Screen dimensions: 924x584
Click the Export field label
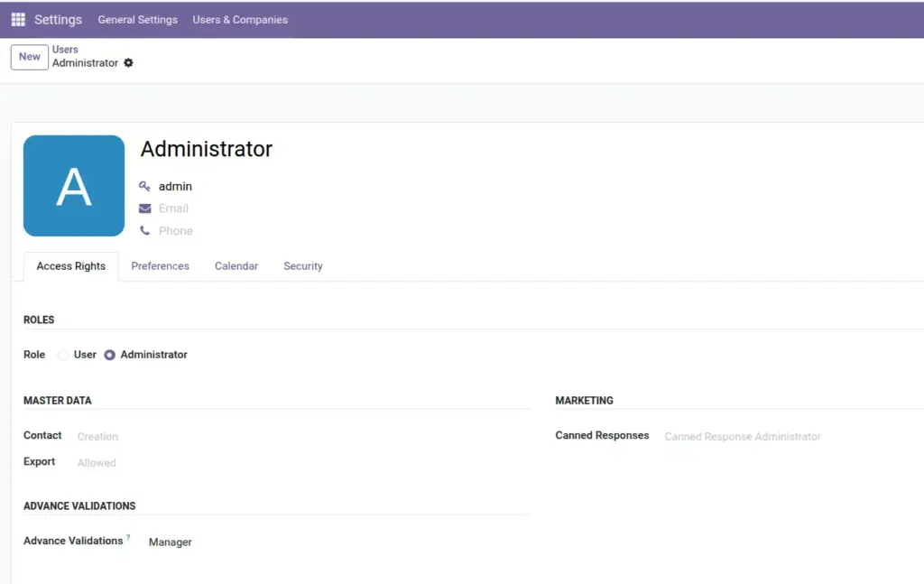[39, 462]
